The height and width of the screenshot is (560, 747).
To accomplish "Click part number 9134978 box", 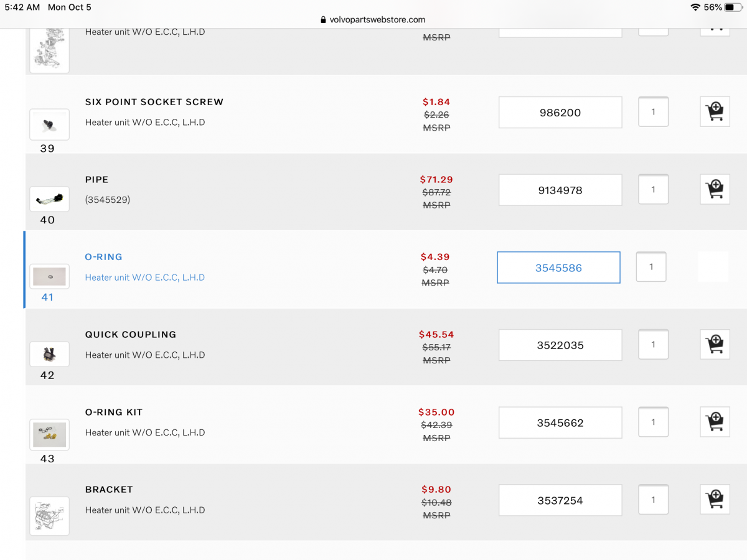I will pyautogui.click(x=560, y=190).
